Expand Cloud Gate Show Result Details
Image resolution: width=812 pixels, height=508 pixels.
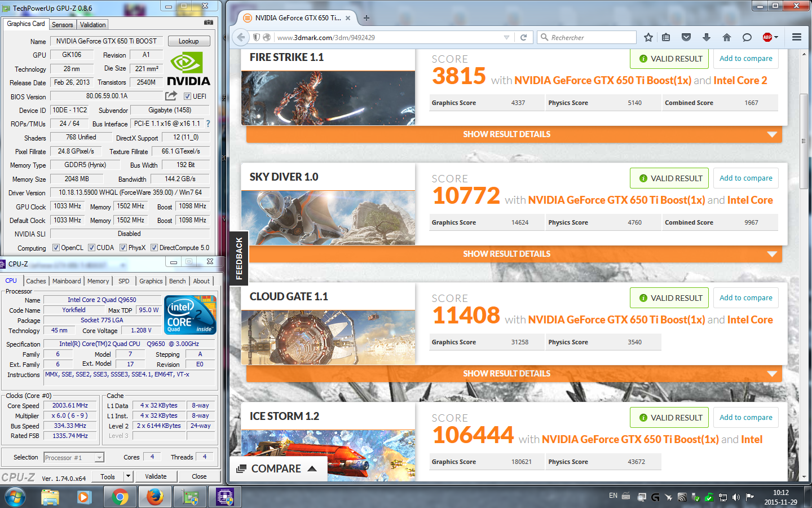coord(514,374)
